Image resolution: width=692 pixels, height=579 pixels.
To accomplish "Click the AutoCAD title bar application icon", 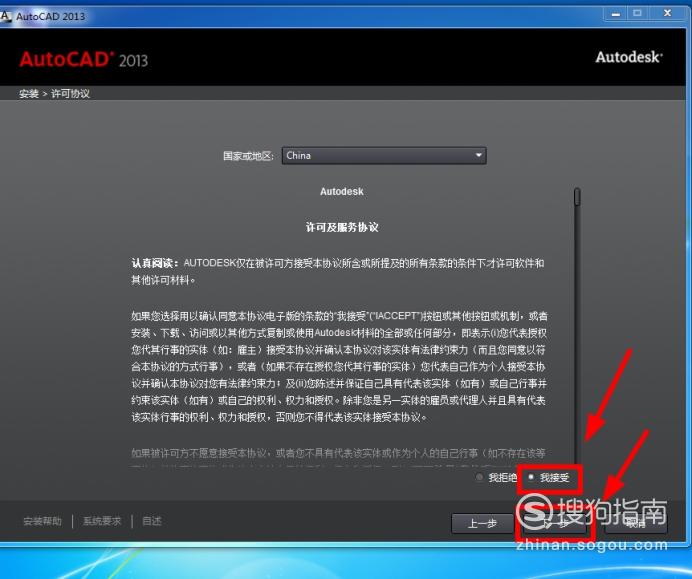I will (5, 16).
